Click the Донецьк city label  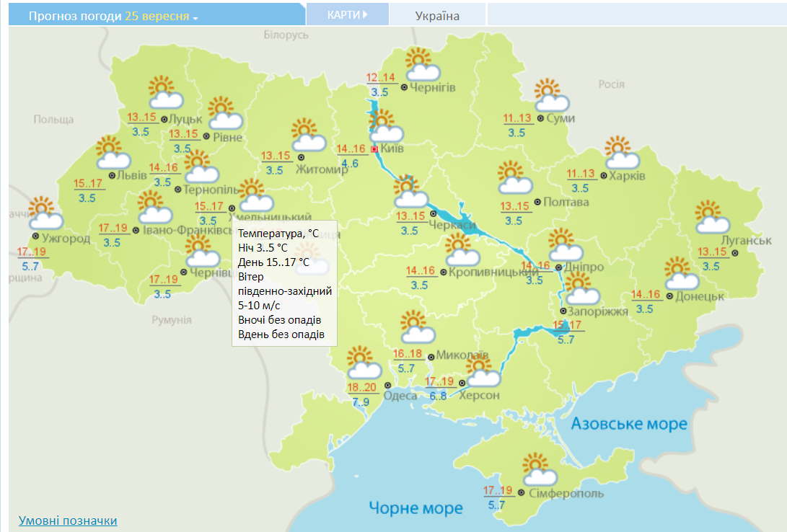pyautogui.click(x=700, y=296)
